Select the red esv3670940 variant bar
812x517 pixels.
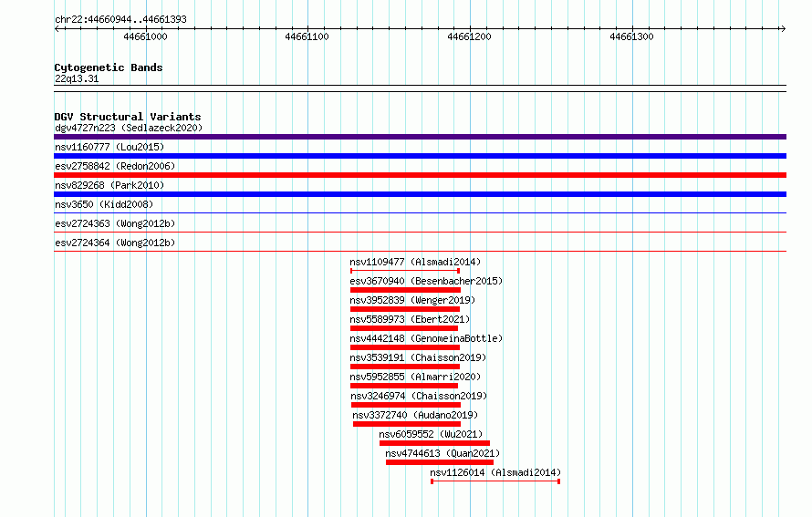tap(405, 290)
